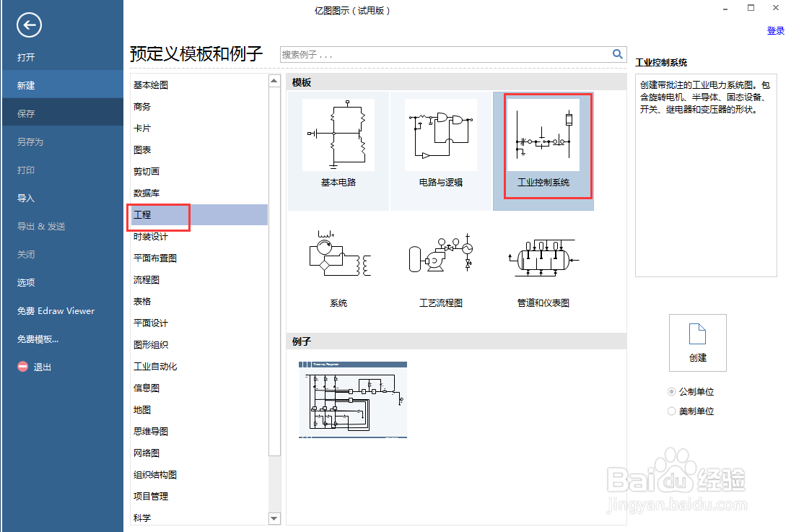Select the 美制单位 radio button
Screen dimensions: 791x532
[x=671, y=411]
